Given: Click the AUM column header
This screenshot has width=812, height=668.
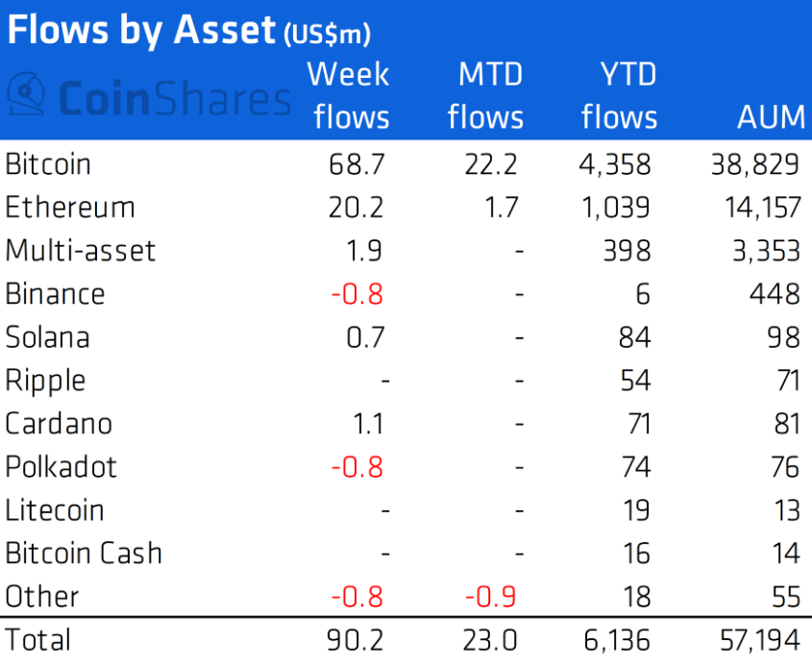Looking at the screenshot, I should [x=770, y=117].
